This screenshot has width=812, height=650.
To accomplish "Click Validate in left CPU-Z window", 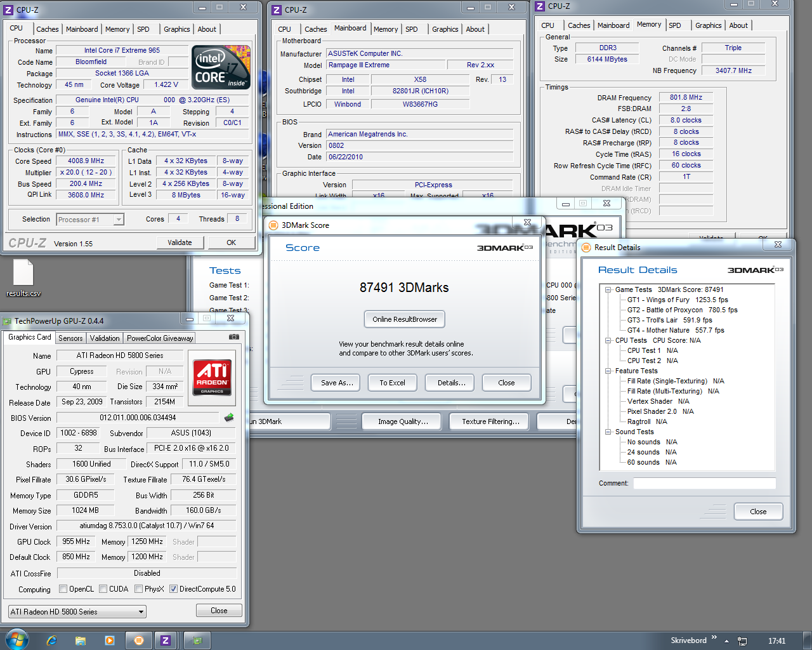I will [x=180, y=242].
